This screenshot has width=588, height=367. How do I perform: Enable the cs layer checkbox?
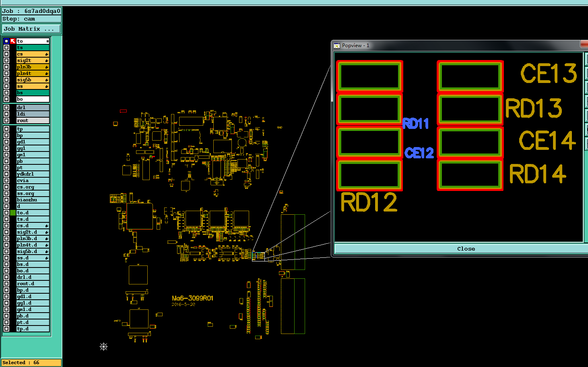[6, 54]
